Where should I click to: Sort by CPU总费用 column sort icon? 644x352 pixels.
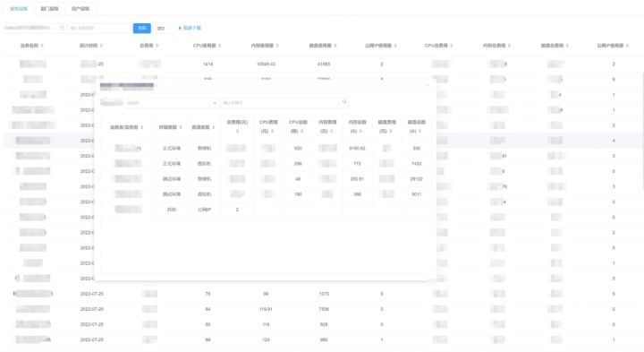[x=452, y=46]
